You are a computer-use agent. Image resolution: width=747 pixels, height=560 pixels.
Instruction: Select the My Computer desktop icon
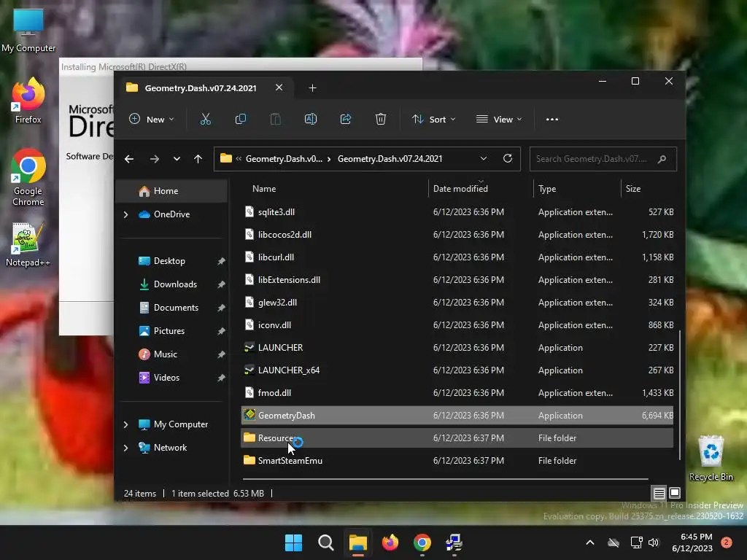click(x=28, y=29)
